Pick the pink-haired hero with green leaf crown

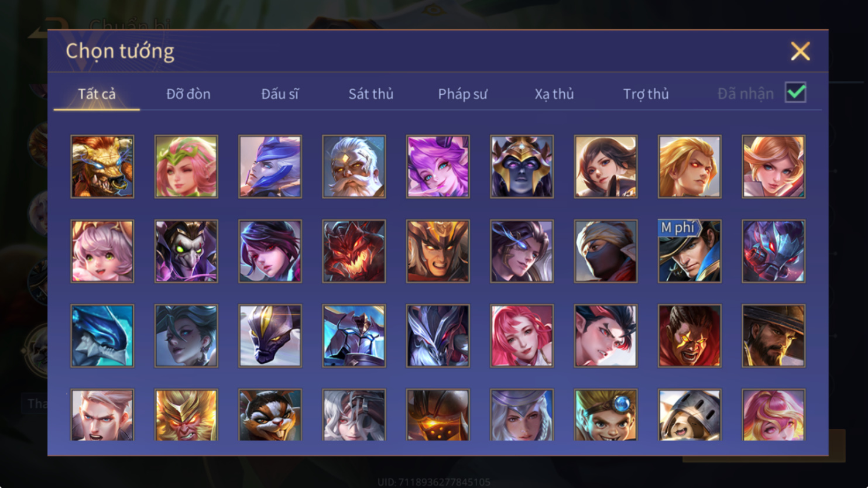(x=186, y=167)
